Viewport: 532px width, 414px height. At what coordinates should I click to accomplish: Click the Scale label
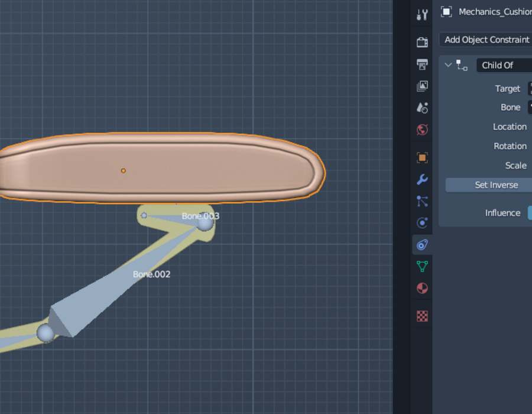(x=515, y=165)
